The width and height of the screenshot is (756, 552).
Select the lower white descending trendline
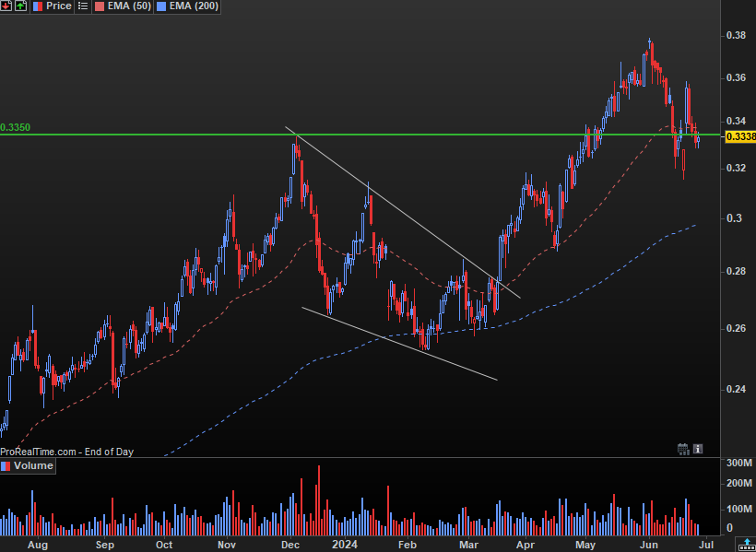[399, 344]
